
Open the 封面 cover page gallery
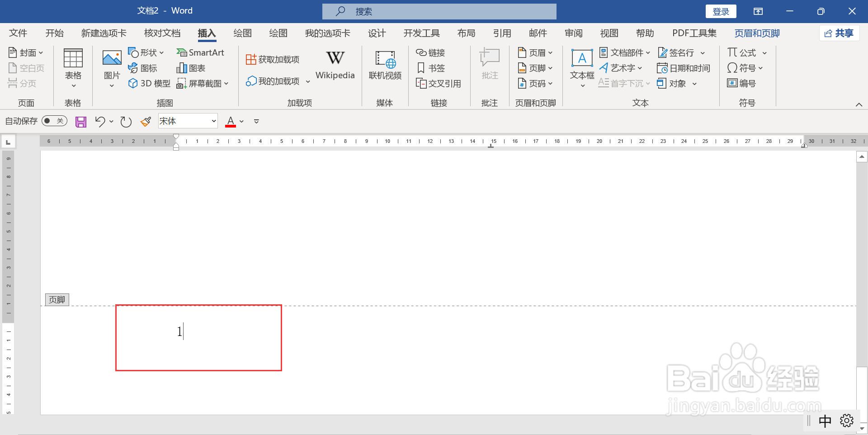(26, 53)
